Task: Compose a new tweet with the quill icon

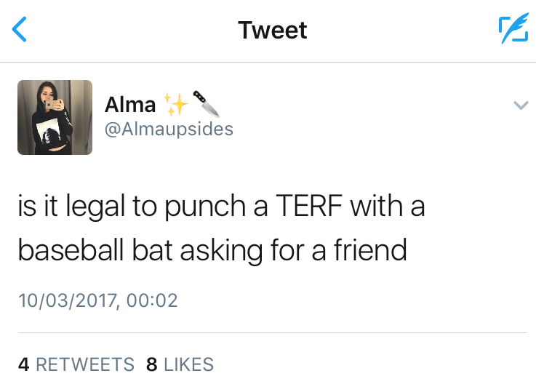Action: coord(513,29)
